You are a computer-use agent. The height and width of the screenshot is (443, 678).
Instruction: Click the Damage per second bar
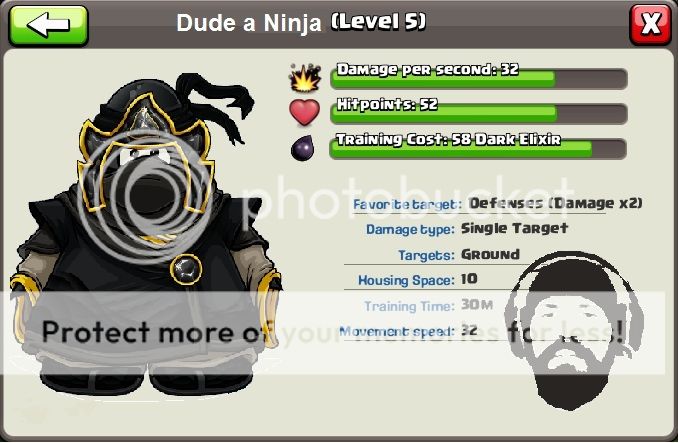coord(479,79)
